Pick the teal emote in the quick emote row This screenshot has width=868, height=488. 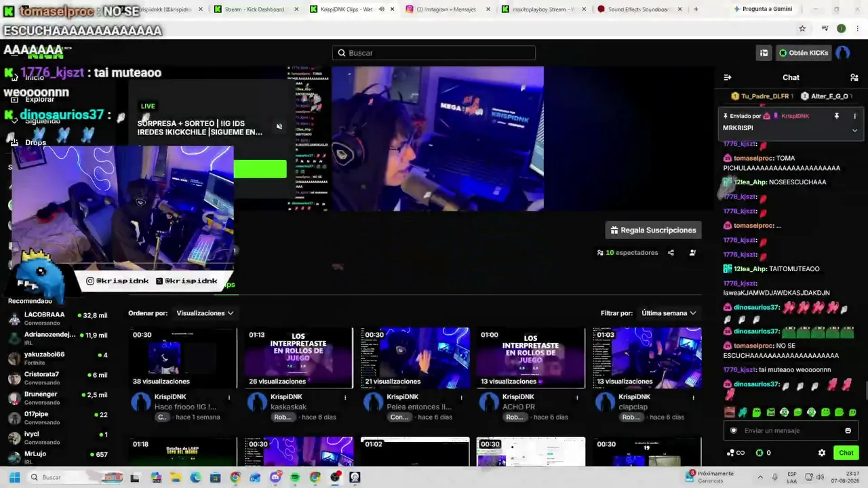(743, 412)
